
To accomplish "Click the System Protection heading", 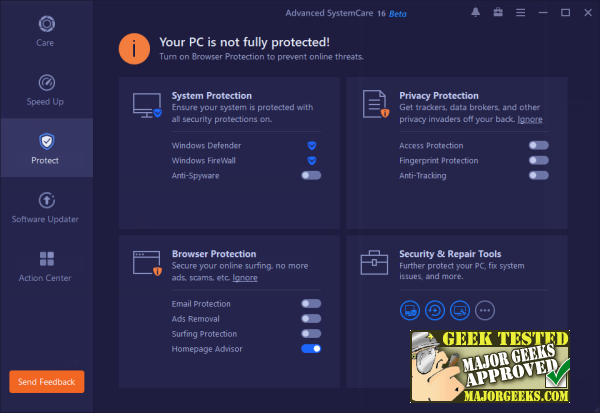I will (212, 96).
